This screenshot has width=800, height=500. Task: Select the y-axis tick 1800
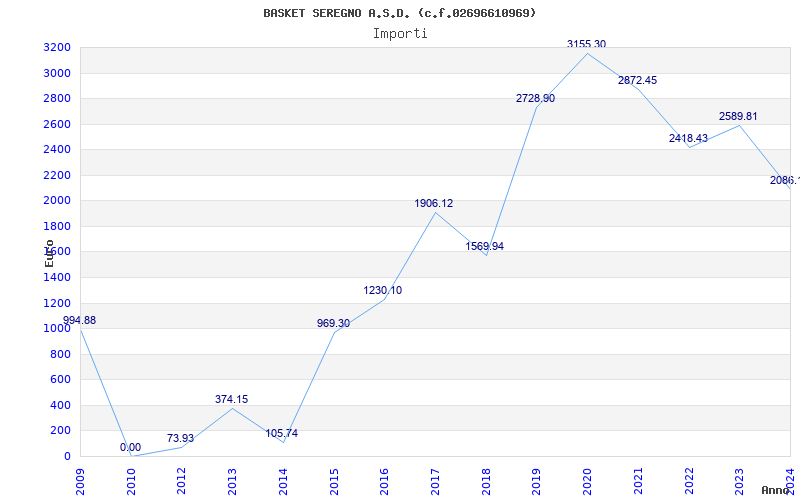point(57,226)
